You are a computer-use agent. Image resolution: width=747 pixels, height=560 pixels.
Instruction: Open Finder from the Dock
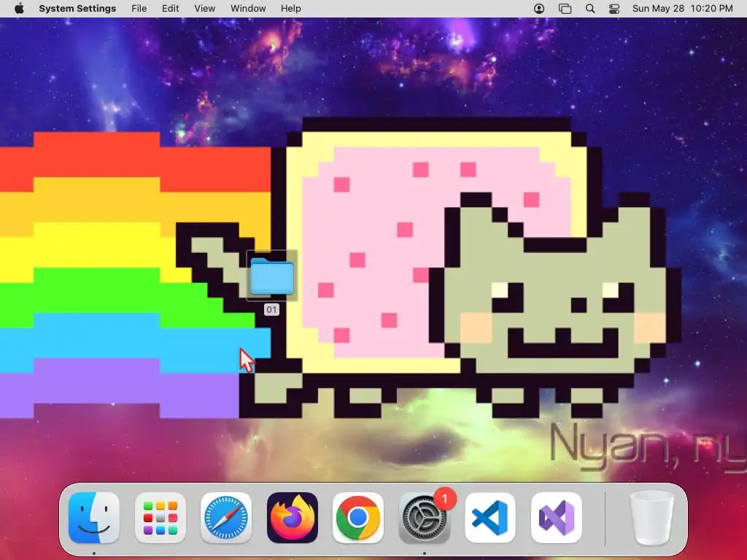pyautogui.click(x=94, y=518)
